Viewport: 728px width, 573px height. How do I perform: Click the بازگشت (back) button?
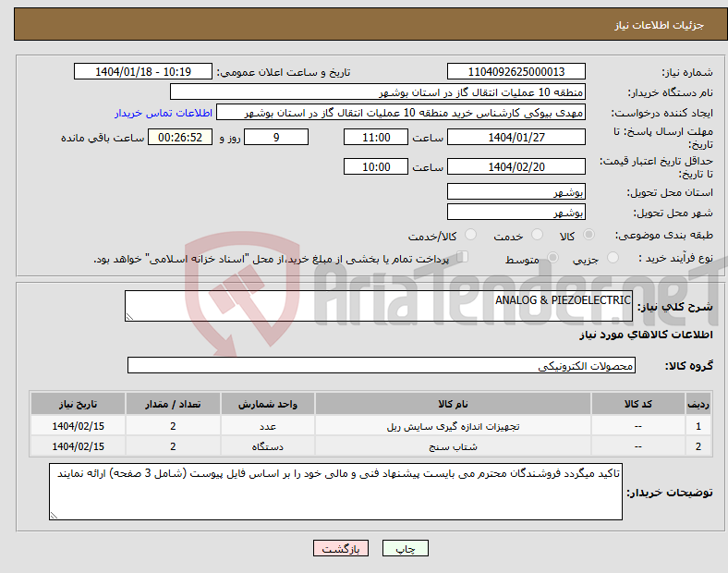pyautogui.click(x=340, y=548)
